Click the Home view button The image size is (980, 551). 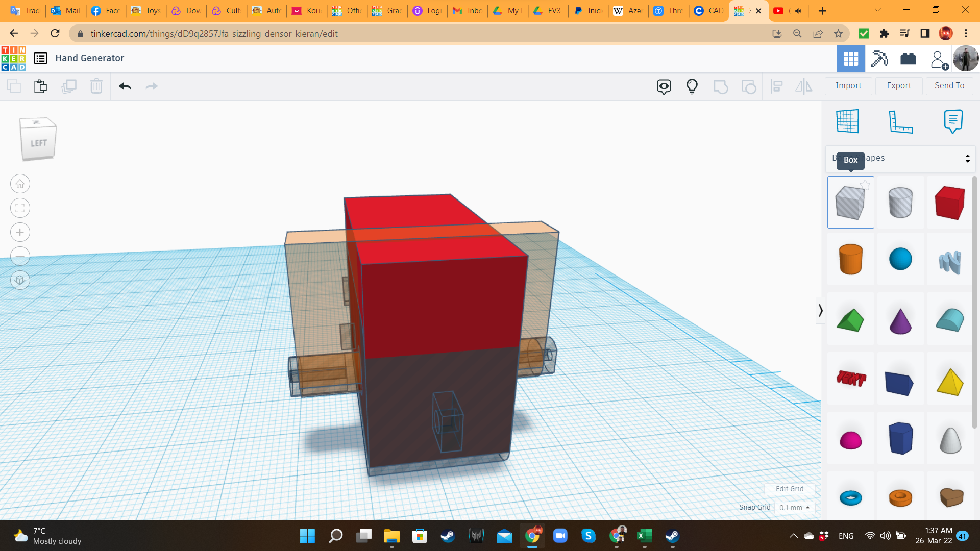[20, 184]
